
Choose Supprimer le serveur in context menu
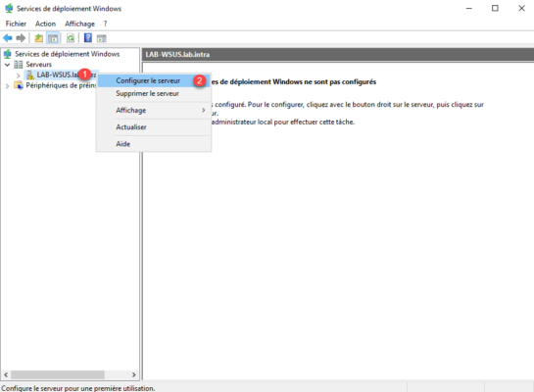click(154, 93)
